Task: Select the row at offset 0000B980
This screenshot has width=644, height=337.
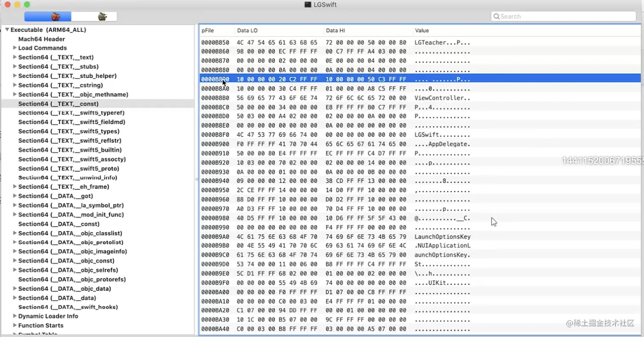Action: point(420,218)
